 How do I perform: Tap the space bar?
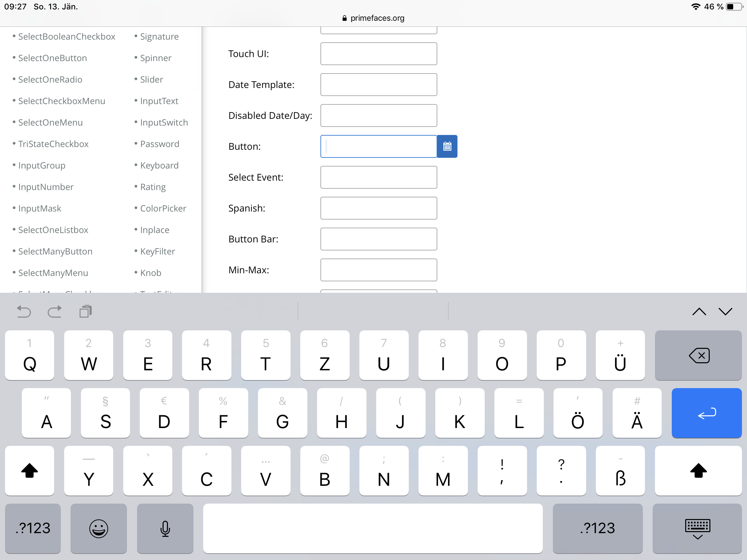pyautogui.click(x=373, y=528)
